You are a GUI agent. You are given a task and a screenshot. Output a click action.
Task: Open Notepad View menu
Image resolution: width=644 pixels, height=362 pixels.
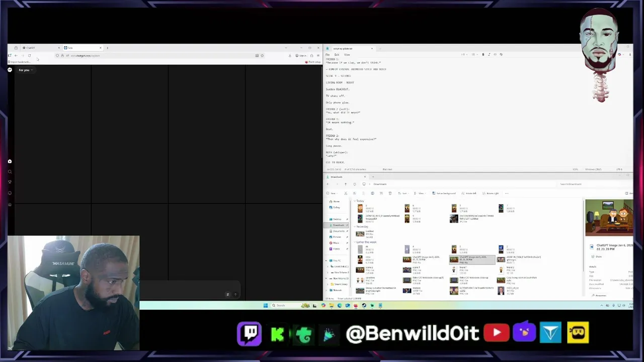coord(347,54)
